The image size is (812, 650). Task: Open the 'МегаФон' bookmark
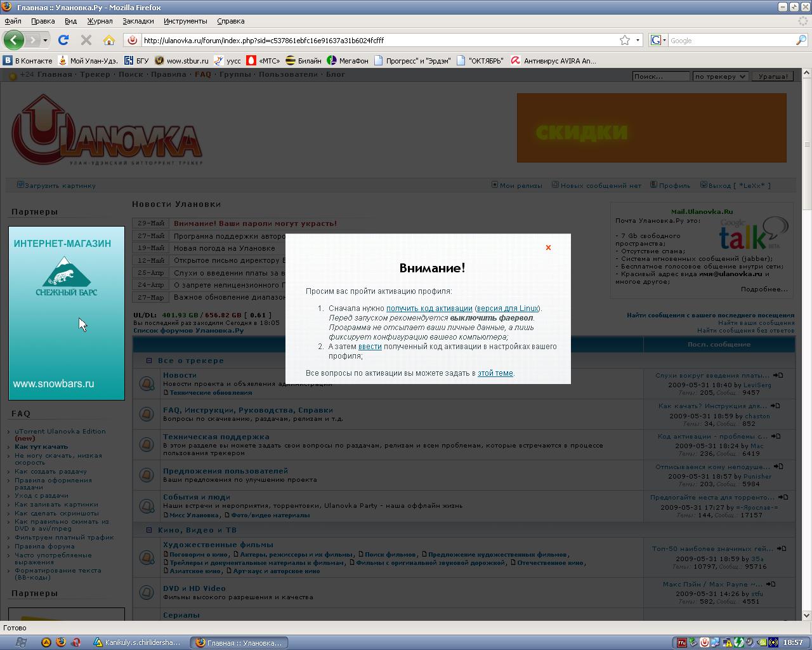pos(348,61)
